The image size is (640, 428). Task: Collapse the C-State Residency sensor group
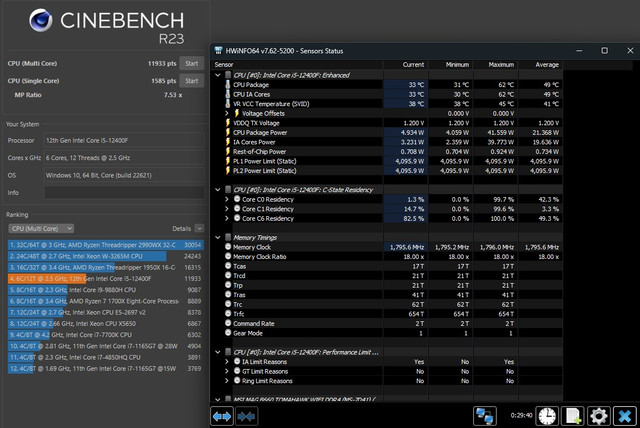click(218, 190)
